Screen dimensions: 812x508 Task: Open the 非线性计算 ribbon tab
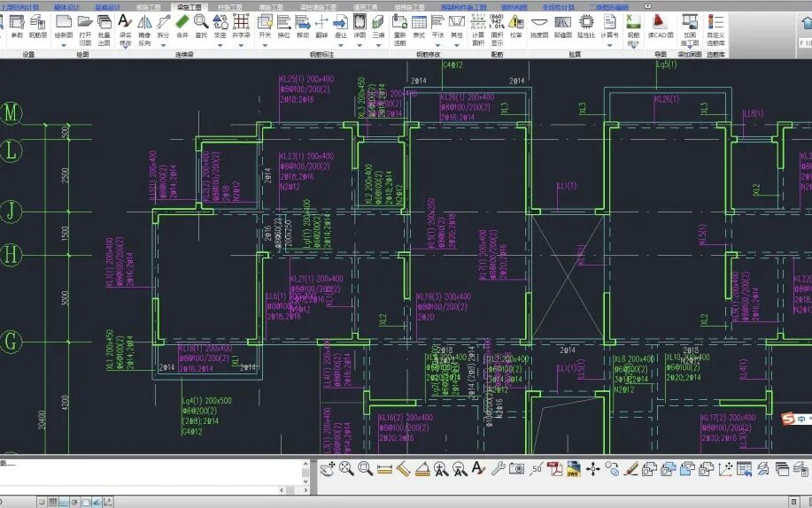pos(559,7)
